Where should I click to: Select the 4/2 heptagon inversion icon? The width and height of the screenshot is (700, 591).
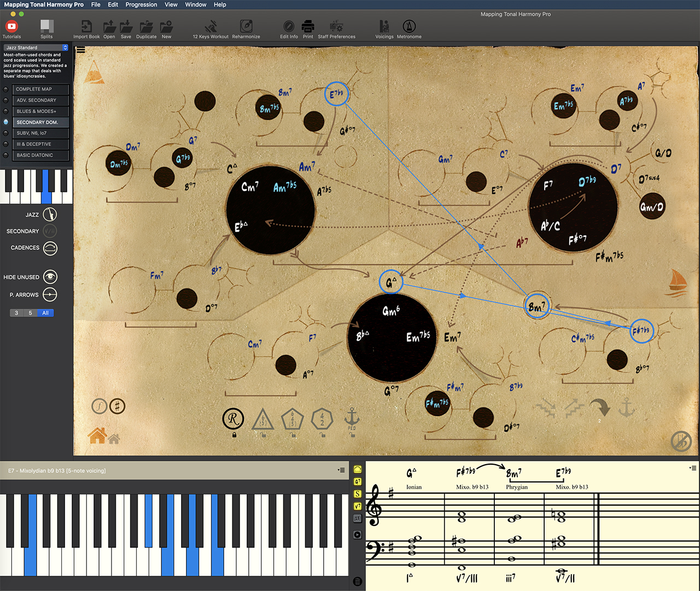coord(322,419)
